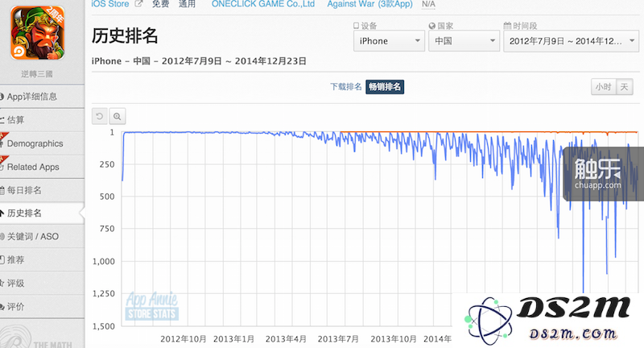Click the 免费 price text
This screenshot has width=644, height=348.
(160, 4)
